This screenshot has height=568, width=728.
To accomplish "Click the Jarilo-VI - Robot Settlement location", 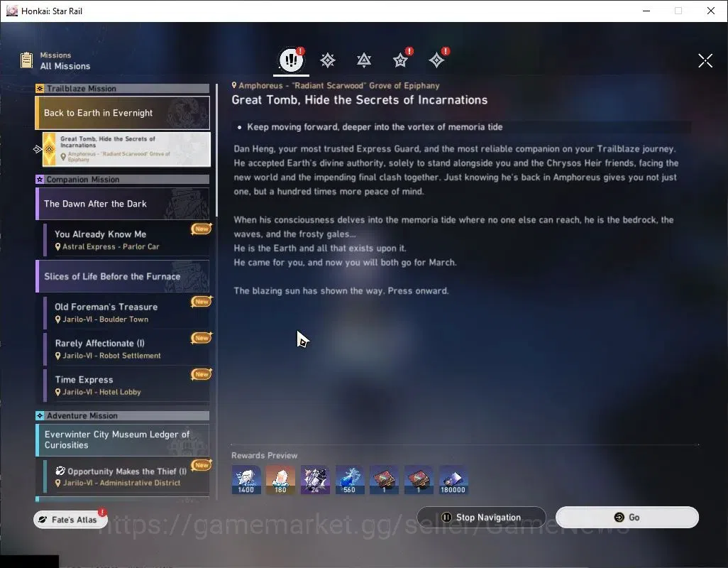I will coord(111,356).
